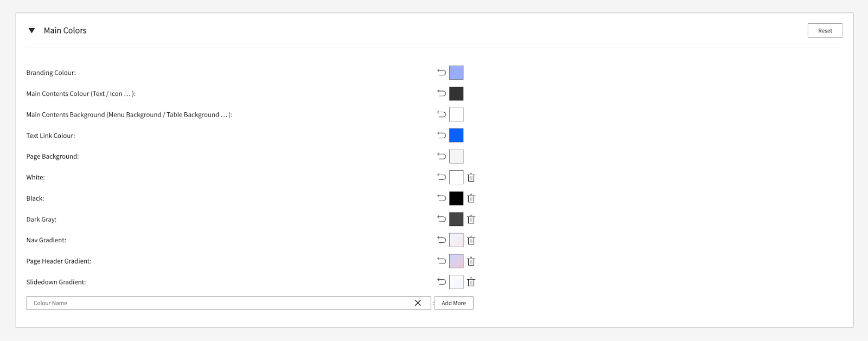The width and height of the screenshot is (868, 341).
Task: Undo the Main Contents Colour change
Action: (442, 93)
